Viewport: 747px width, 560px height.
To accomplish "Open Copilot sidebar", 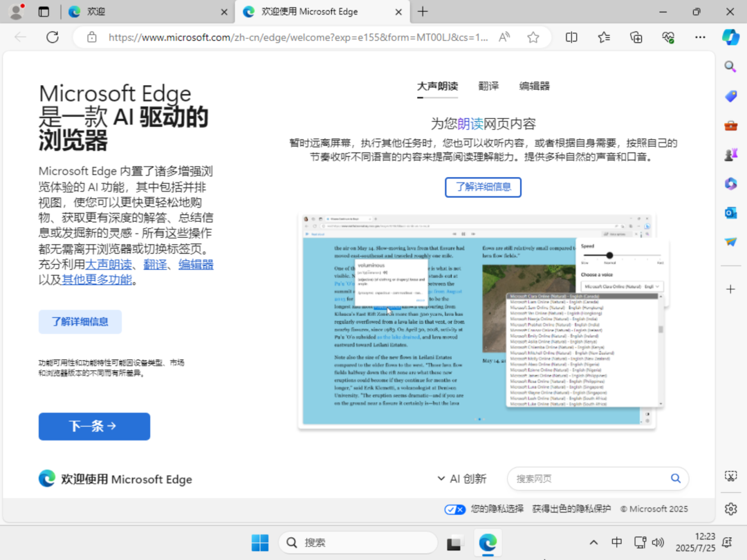I will click(730, 37).
